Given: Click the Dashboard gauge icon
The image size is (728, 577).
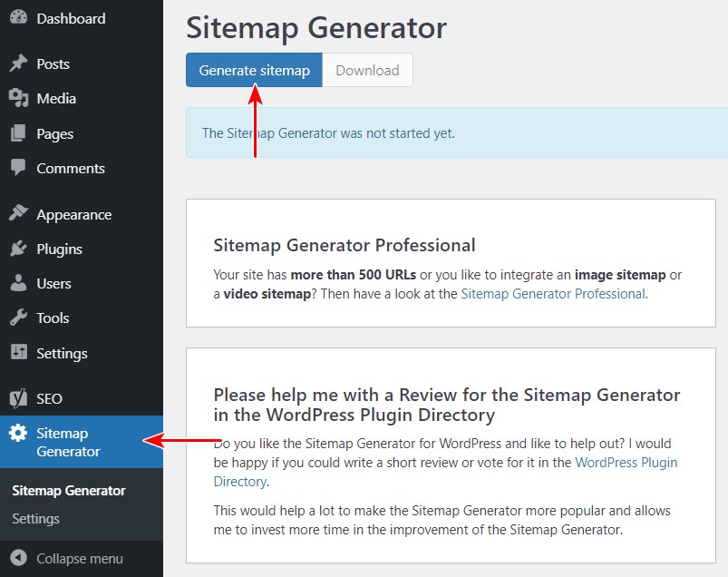Looking at the screenshot, I should click(18, 18).
